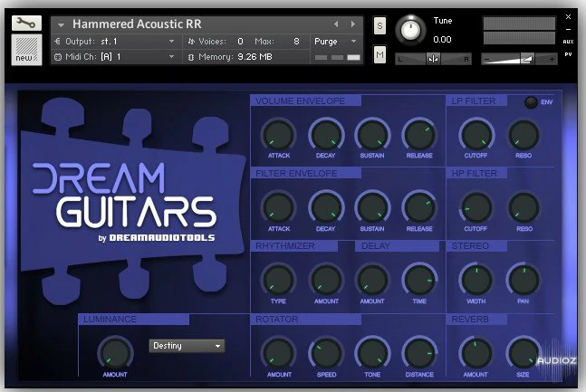Click the Filter Envelope ATTACK knob
586x392 pixels.
tap(278, 208)
